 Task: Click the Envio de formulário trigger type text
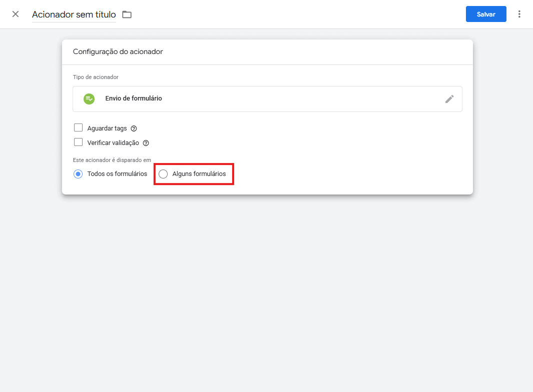134,98
